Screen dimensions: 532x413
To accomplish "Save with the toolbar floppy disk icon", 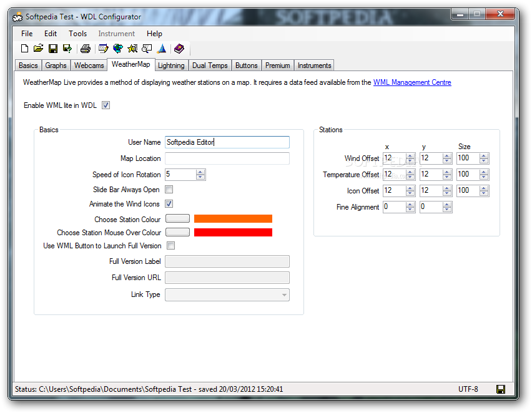I will 53,49.
